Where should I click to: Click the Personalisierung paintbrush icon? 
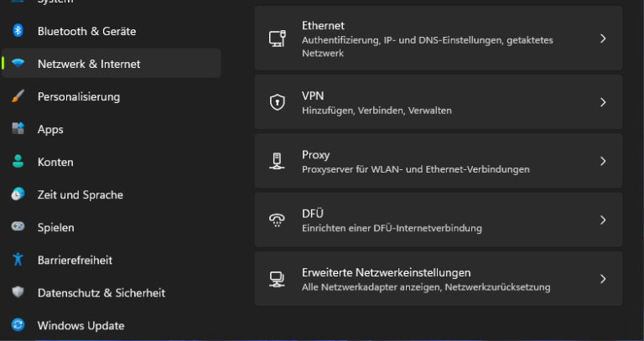[18, 96]
